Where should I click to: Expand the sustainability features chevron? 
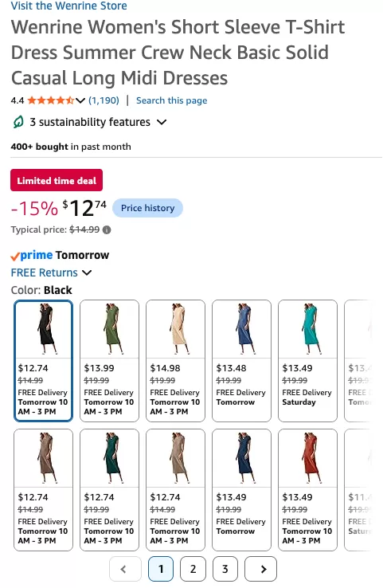coord(162,122)
